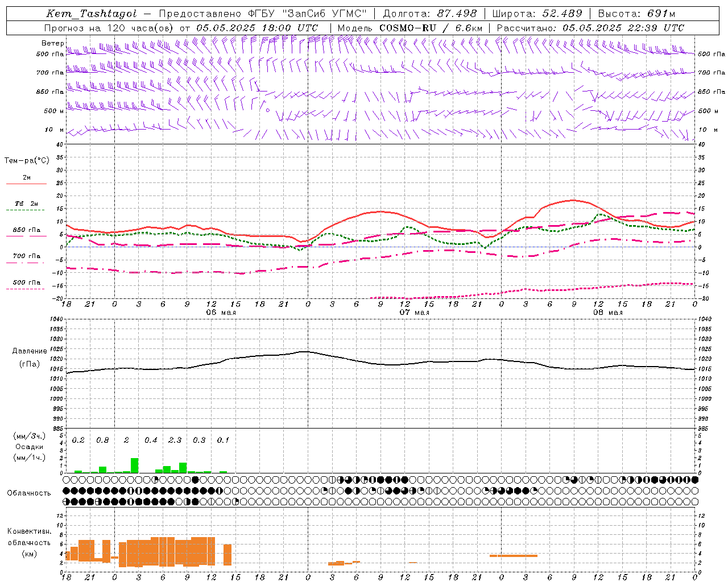Click the station name Kem_Tashtagol

[x=92, y=14]
